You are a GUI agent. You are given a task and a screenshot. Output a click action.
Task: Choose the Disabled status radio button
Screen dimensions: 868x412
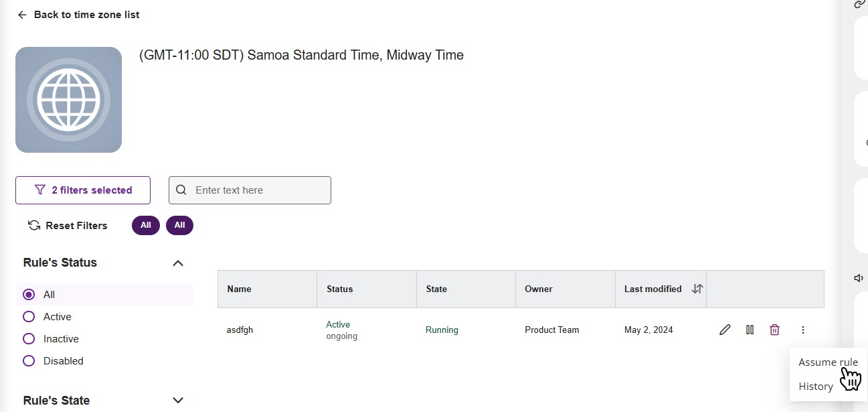(x=29, y=361)
